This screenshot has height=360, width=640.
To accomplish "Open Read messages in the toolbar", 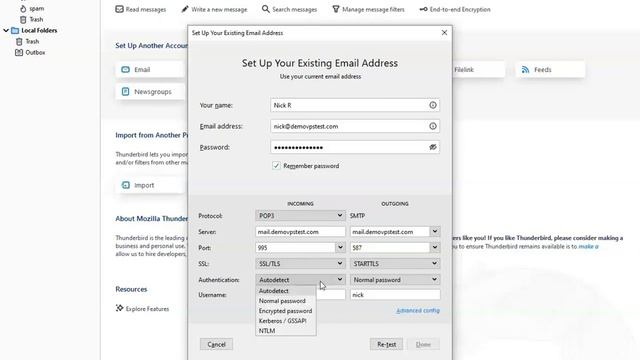I will coord(140,9).
